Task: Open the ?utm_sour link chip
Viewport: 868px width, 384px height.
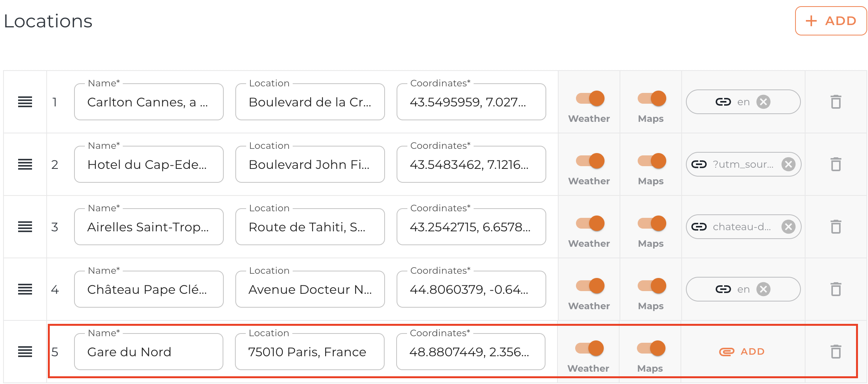Action: click(737, 165)
